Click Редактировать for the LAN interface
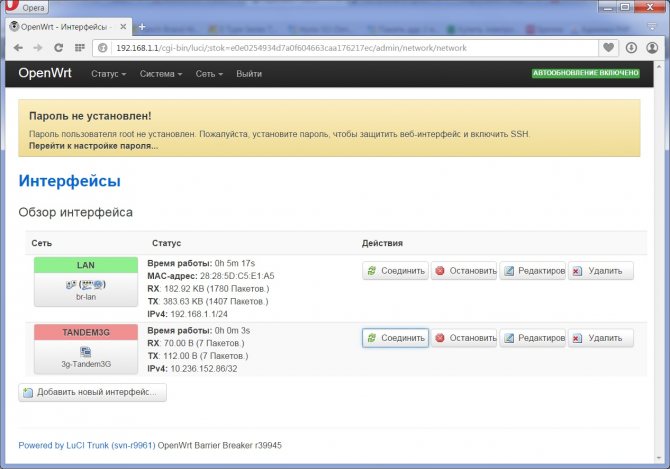 click(x=533, y=271)
